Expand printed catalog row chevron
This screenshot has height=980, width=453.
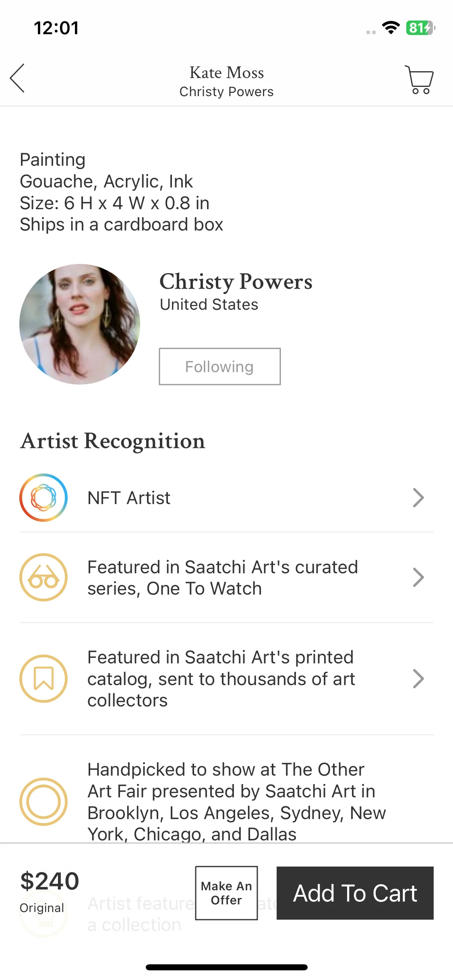pos(419,679)
